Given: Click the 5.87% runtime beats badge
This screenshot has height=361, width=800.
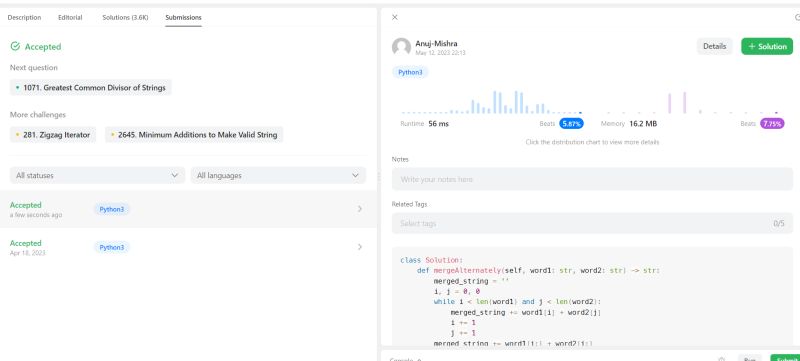Looking at the screenshot, I should pos(571,123).
